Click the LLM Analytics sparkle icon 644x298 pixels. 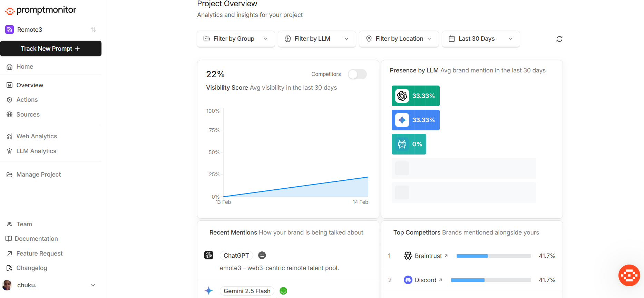coord(10,151)
